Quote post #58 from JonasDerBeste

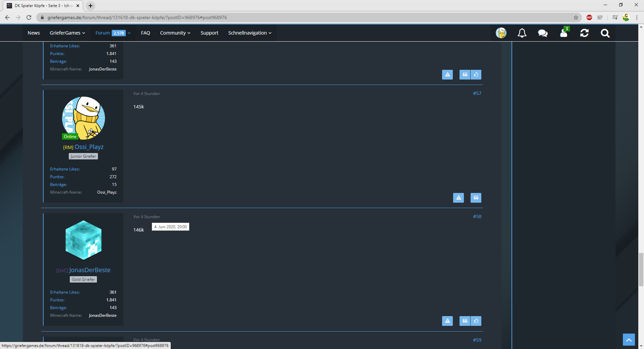(465, 321)
